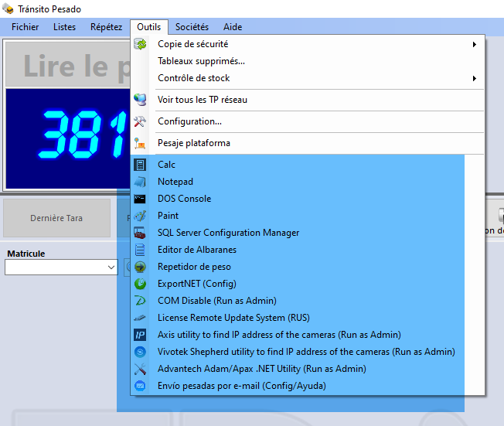This screenshot has width=504, height=426.
Task: Launch Calc from the tools list
Action: point(308,165)
